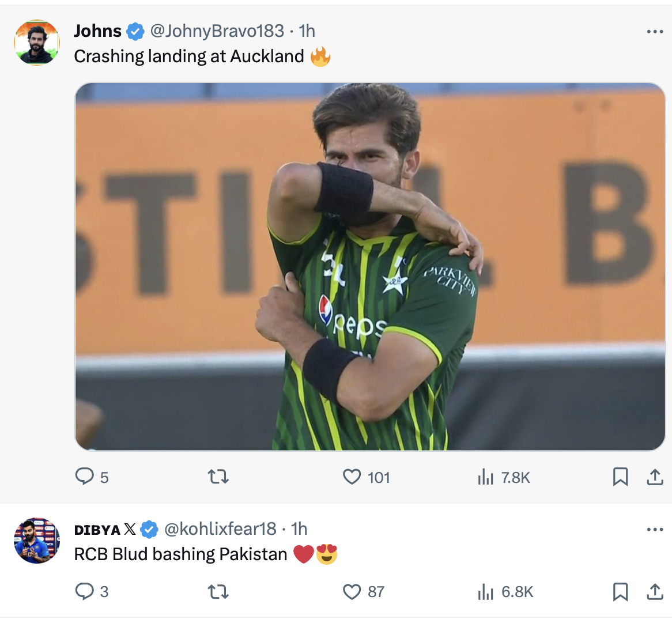
Task: Open the cricketer photo in Johns' post
Action: point(370,266)
